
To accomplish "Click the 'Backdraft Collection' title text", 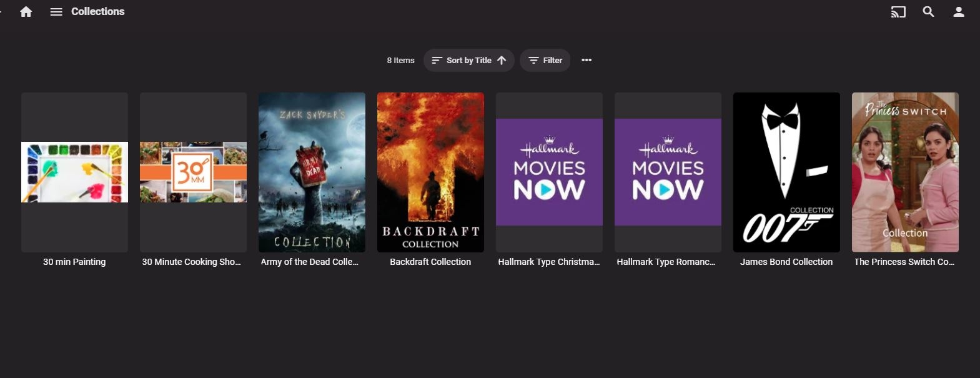I will [x=430, y=262].
